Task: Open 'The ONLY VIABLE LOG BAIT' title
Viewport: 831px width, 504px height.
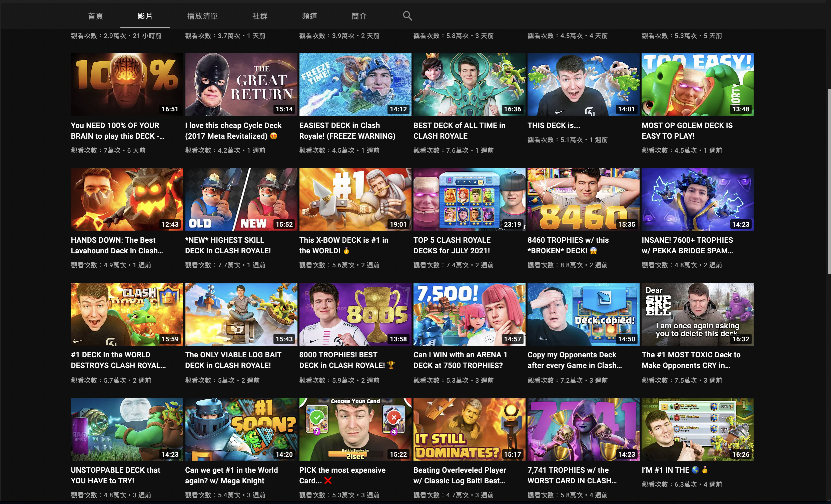Action: click(x=233, y=360)
